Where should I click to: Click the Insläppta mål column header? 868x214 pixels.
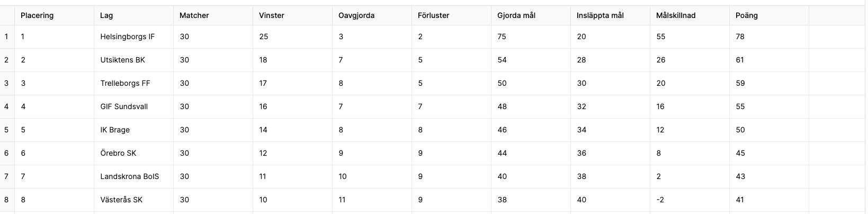[610, 15]
